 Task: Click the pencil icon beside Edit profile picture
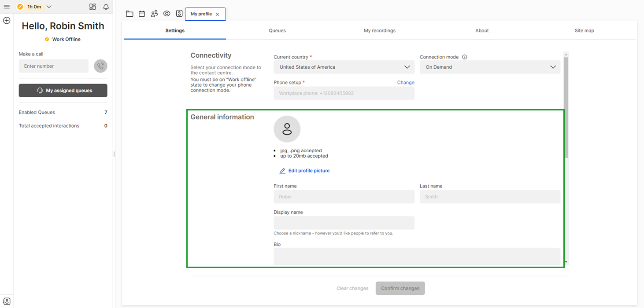282,171
